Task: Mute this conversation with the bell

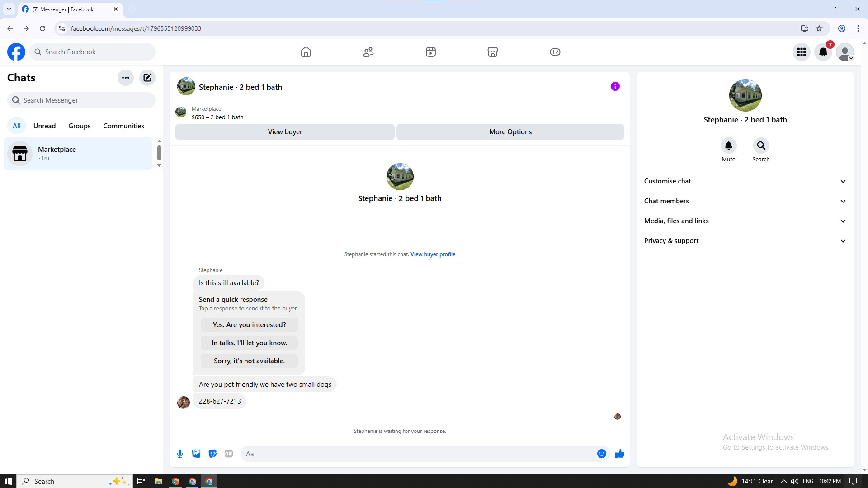Action: pos(728,146)
